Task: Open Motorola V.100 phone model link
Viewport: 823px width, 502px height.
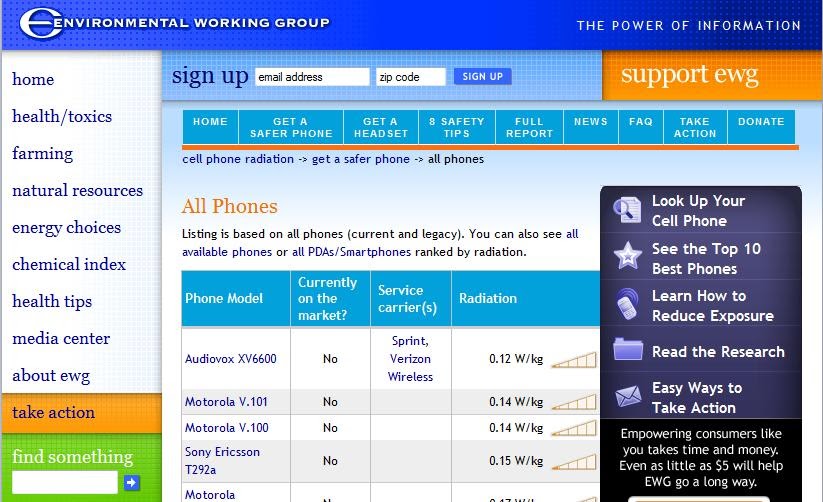Action: pos(227,428)
